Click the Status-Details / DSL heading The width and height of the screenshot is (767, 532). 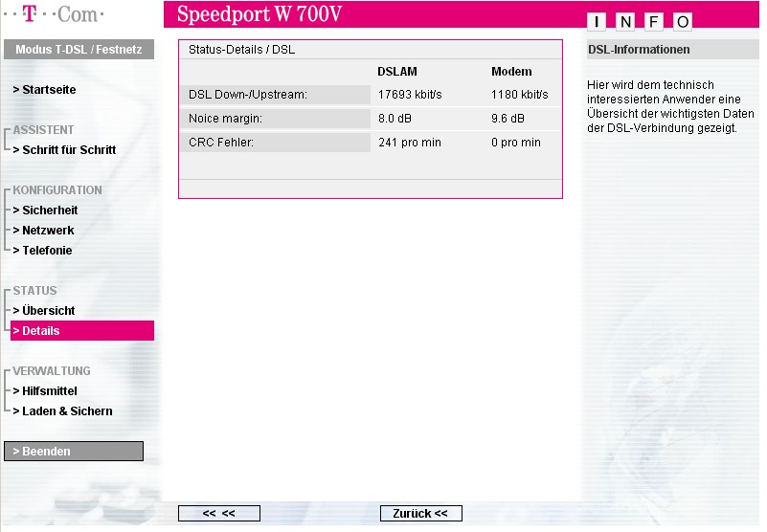pos(241,50)
